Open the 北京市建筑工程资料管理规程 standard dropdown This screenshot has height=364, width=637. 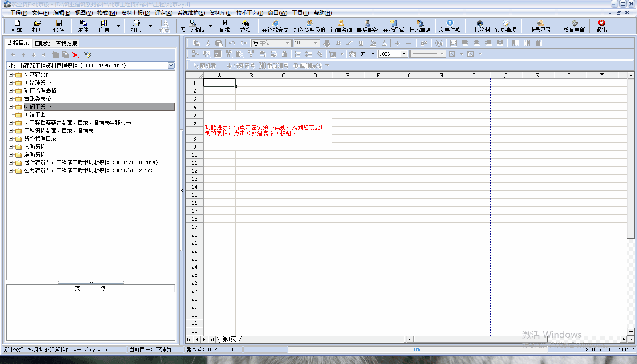171,65
